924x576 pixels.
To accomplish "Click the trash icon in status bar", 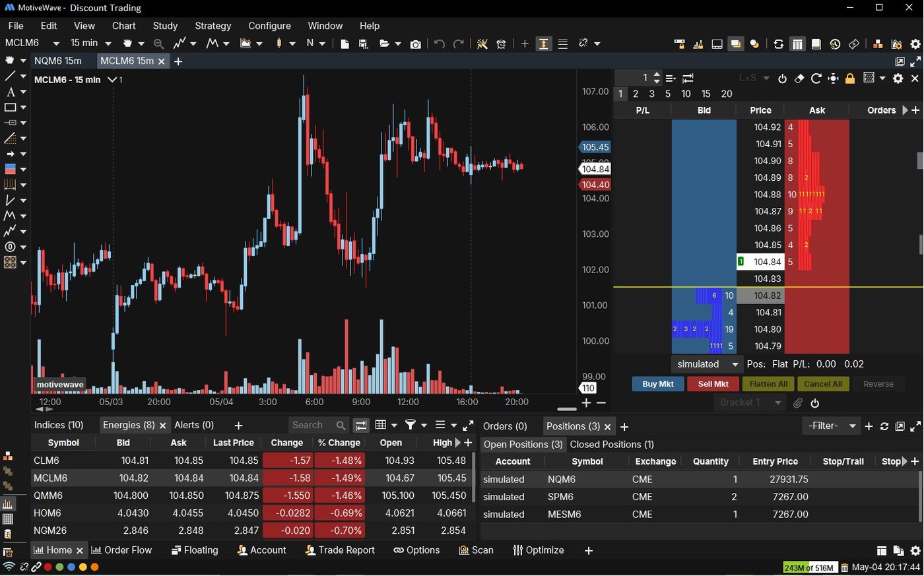I will (843, 567).
